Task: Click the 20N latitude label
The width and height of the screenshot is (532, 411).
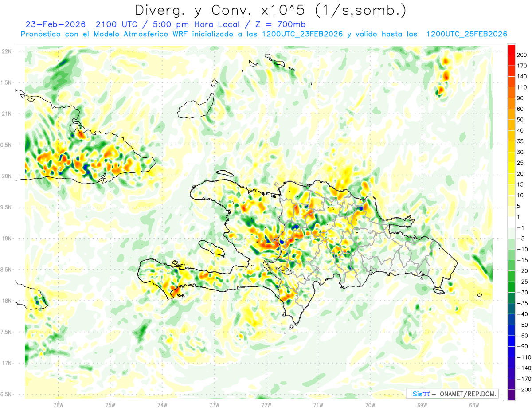Action: pyautogui.click(x=7, y=176)
